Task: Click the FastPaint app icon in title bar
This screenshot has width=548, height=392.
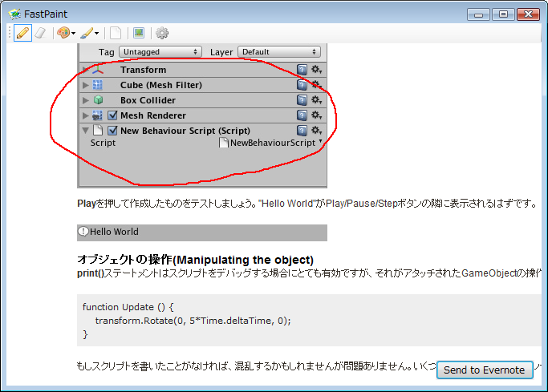Action: click(14, 14)
